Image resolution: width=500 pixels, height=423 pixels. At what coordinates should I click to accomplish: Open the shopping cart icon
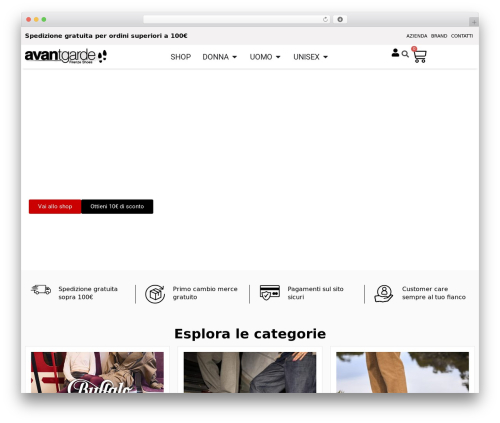tap(419, 56)
